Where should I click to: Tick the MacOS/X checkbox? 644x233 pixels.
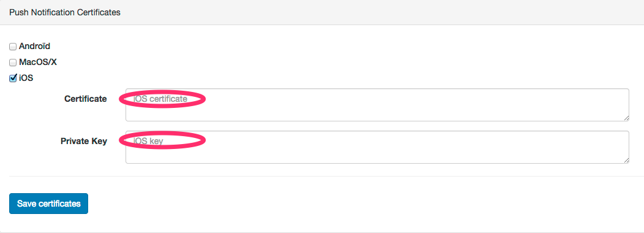pyautogui.click(x=13, y=63)
